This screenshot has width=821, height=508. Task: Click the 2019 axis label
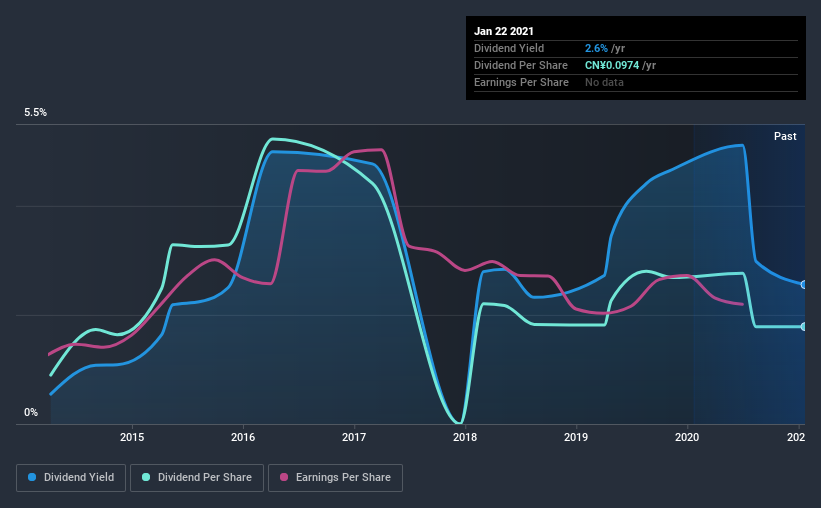[x=576, y=437]
